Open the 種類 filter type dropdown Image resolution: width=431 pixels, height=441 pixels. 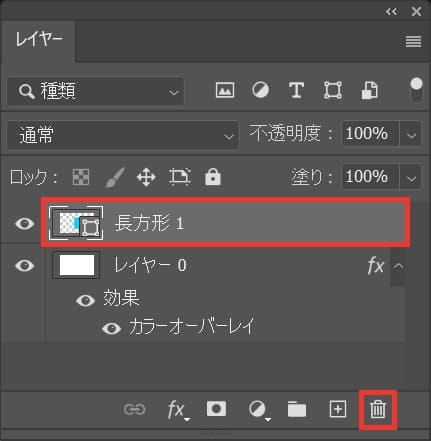click(x=95, y=91)
